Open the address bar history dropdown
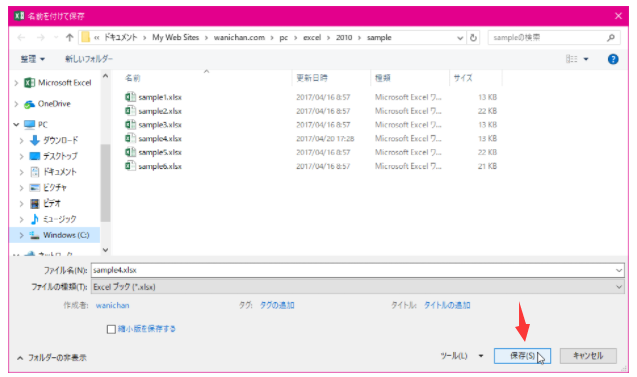The width and height of the screenshot is (637, 377). [460, 38]
